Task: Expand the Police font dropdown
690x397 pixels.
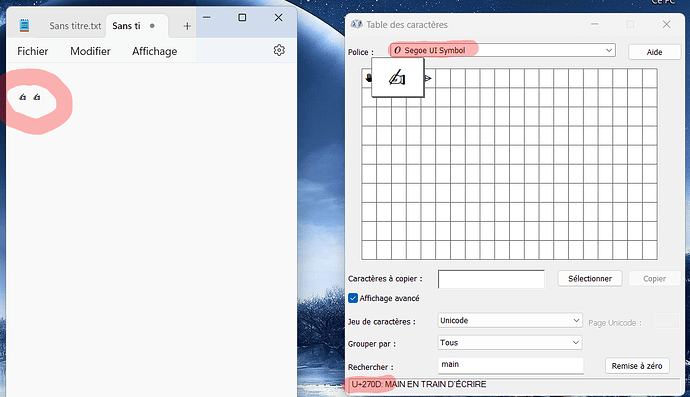Action: tap(502, 50)
